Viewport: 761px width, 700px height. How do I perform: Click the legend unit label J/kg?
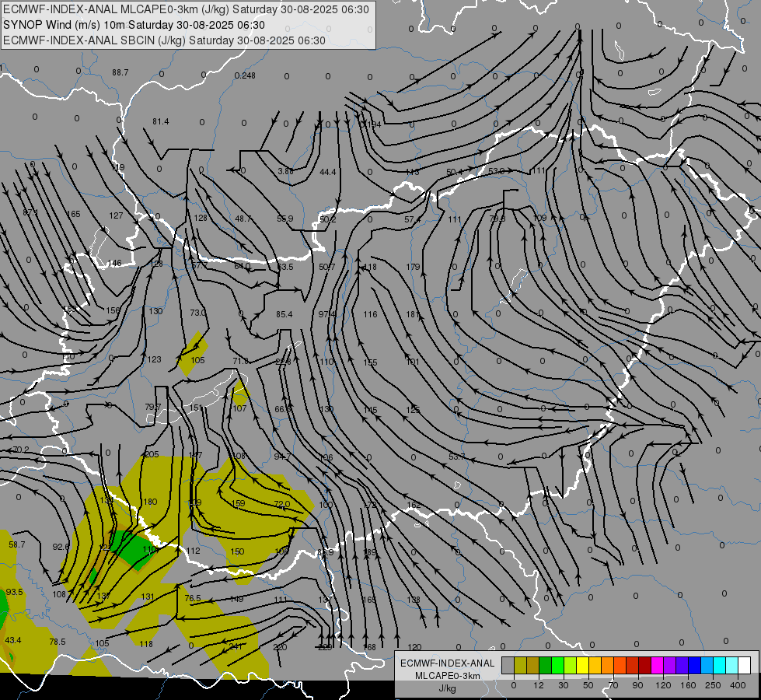447,688
